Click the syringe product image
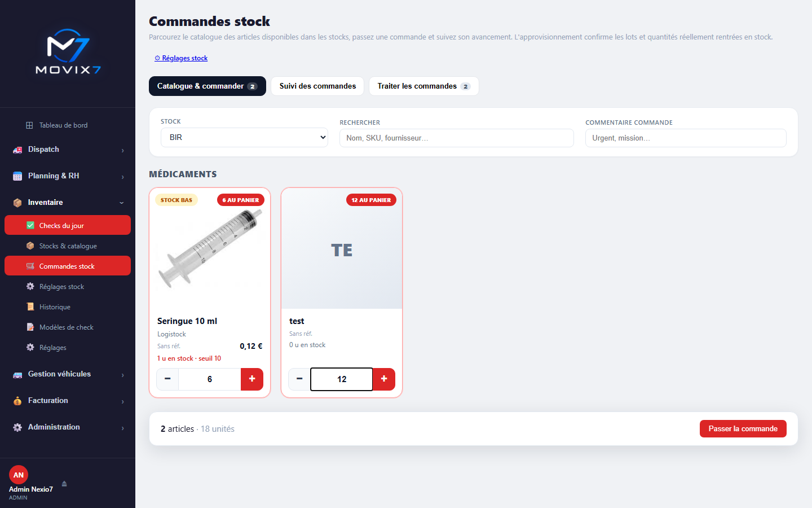 210,247
